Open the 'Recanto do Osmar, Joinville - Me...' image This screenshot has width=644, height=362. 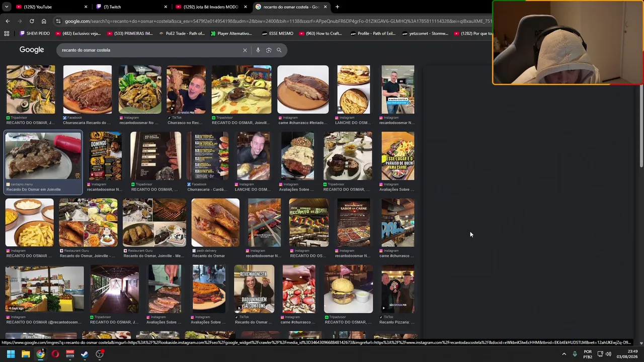154,223
